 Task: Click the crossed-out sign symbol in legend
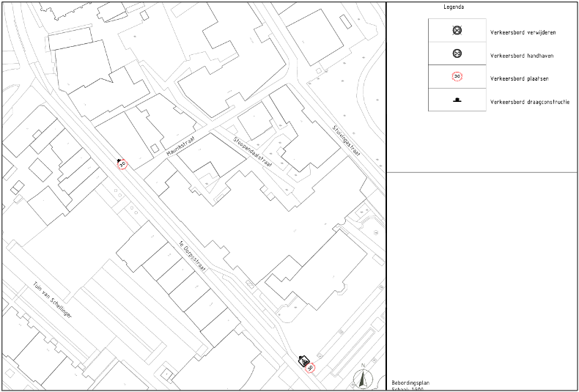[x=457, y=32]
